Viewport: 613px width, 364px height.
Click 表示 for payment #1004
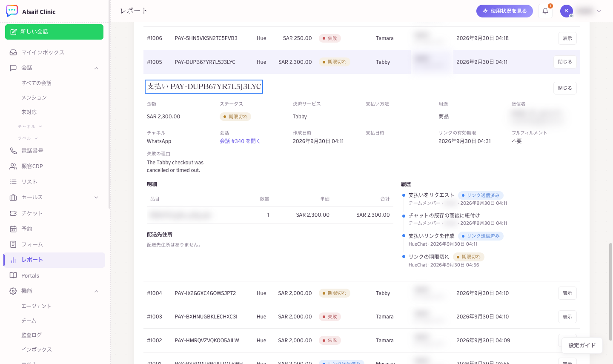[567, 293]
